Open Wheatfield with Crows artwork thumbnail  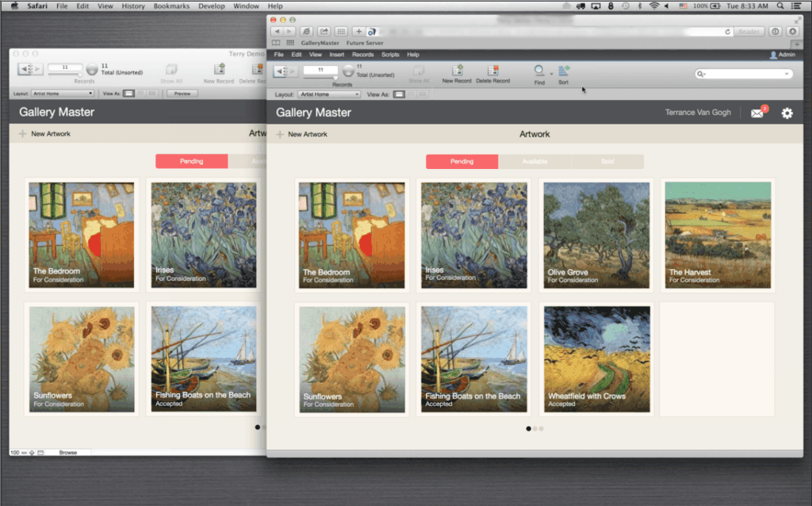click(x=596, y=359)
